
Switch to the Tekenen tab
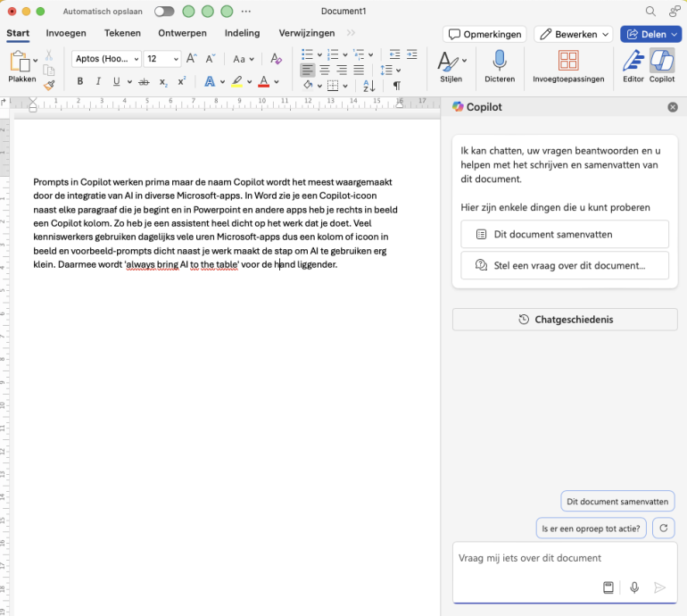(122, 33)
